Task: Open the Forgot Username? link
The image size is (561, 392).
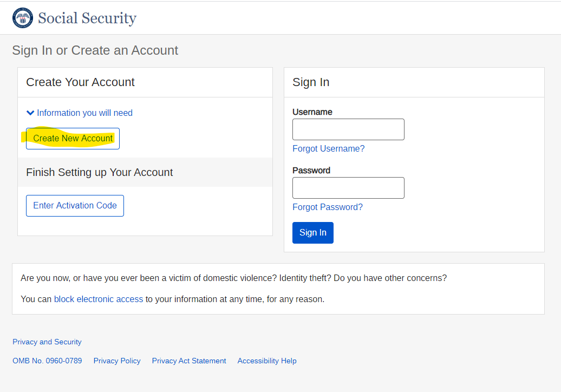Action: [x=328, y=148]
